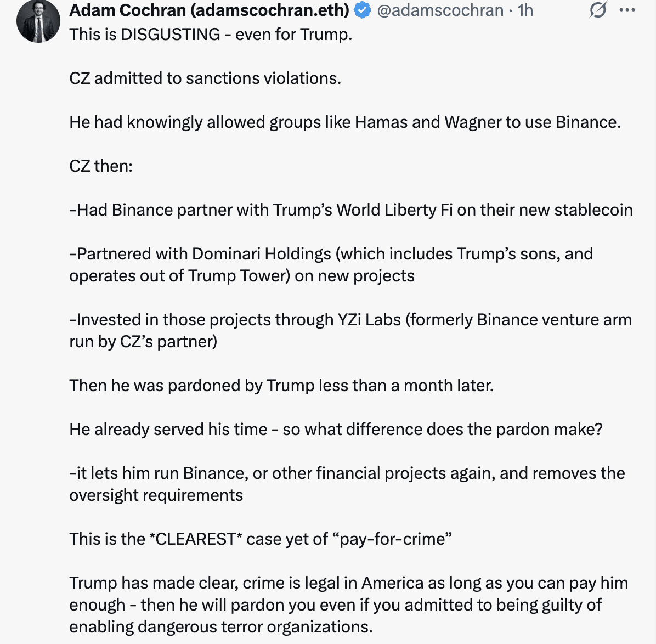Image resolution: width=656 pixels, height=644 pixels.
Task: Click the word "*CLEAREST*" in the tweet
Action: (x=196, y=539)
